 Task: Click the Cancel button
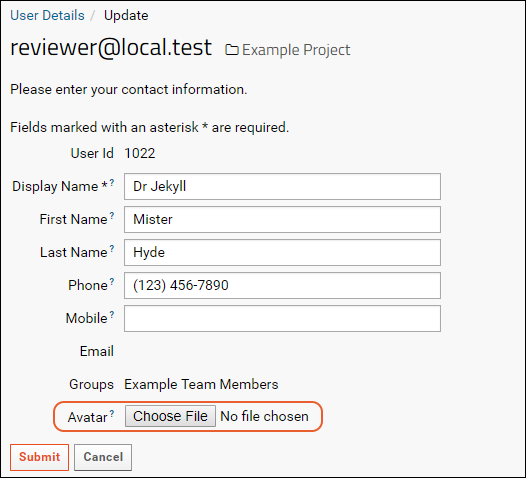click(103, 457)
